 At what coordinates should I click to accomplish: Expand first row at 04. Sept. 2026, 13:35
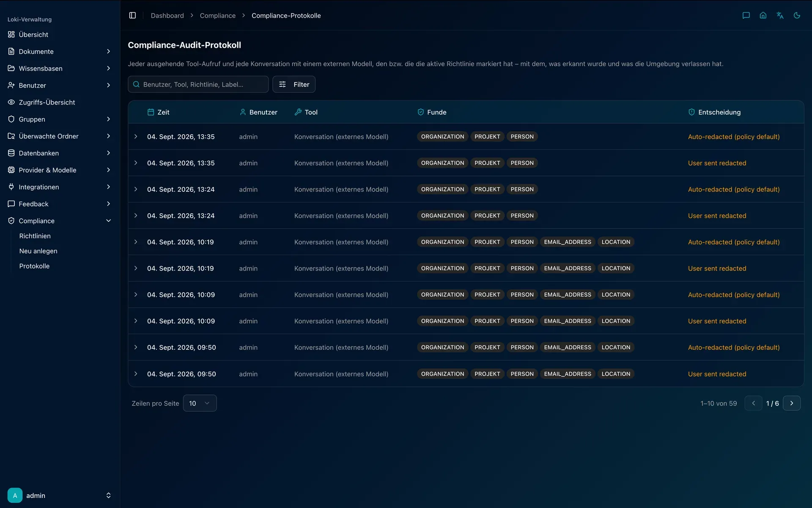(x=136, y=136)
